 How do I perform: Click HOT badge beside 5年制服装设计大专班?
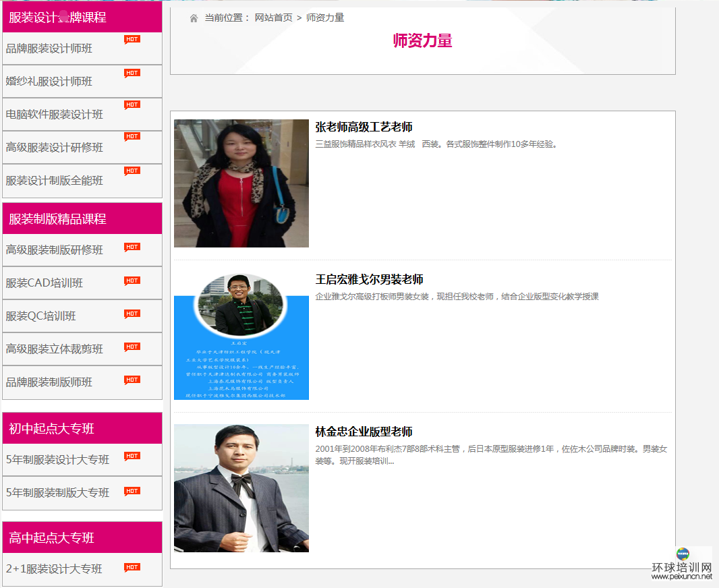[132, 456]
